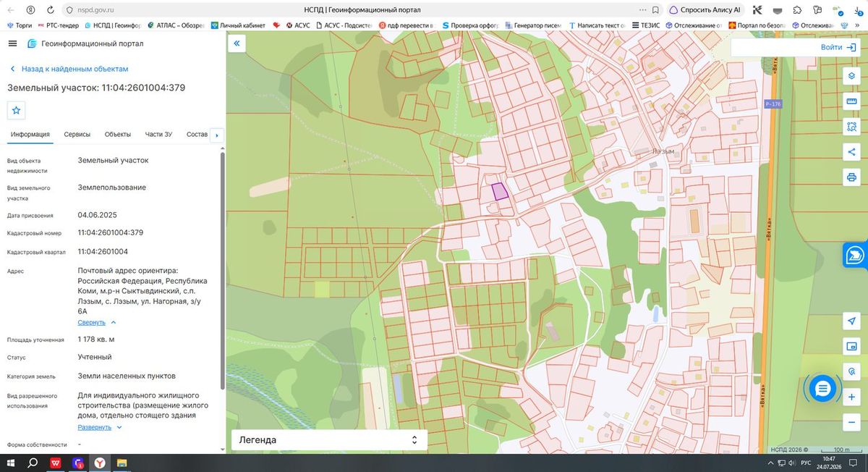Click cadastral quarter 11:04:2601004 value
This screenshot has width=868, height=472.
click(103, 252)
